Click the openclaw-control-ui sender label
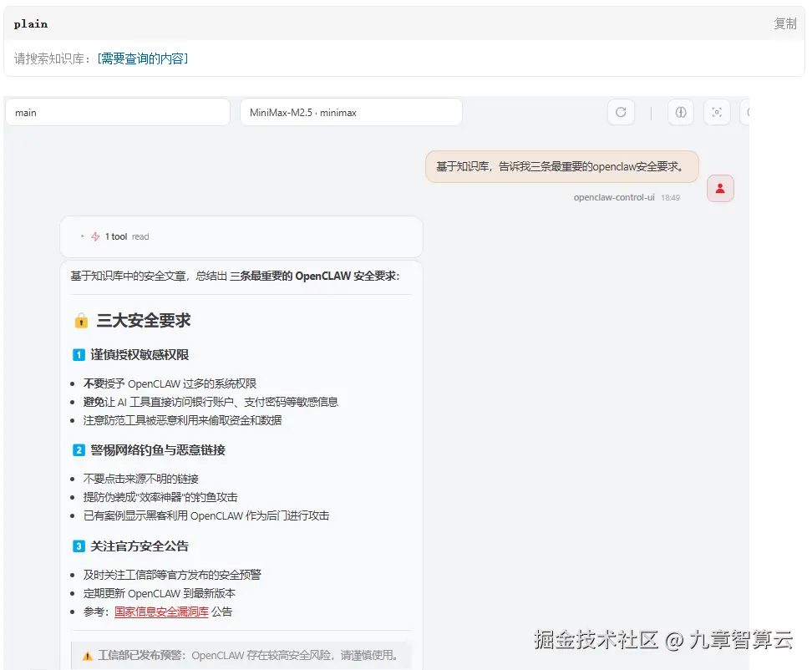Image resolution: width=812 pixels, height=670 pixels. click(x=614, y=197)
